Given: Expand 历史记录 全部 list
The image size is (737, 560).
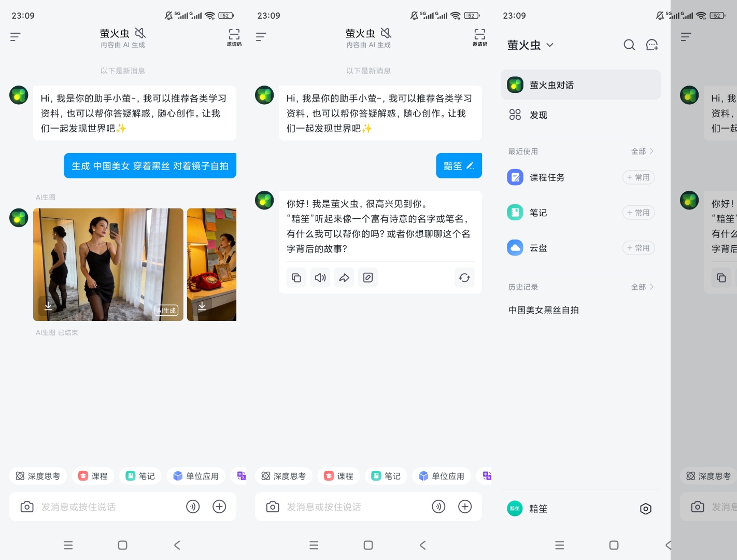Looking at the screenshot, I should tap(642, 287).
